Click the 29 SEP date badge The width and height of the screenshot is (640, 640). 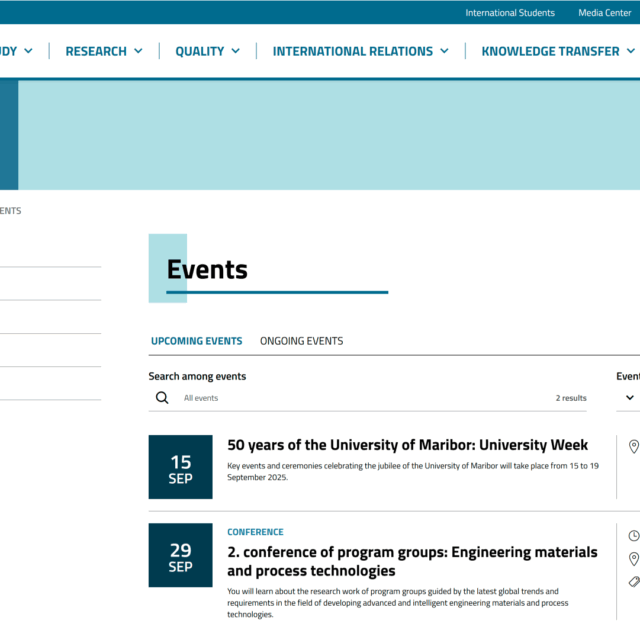(x=180, y=555)
